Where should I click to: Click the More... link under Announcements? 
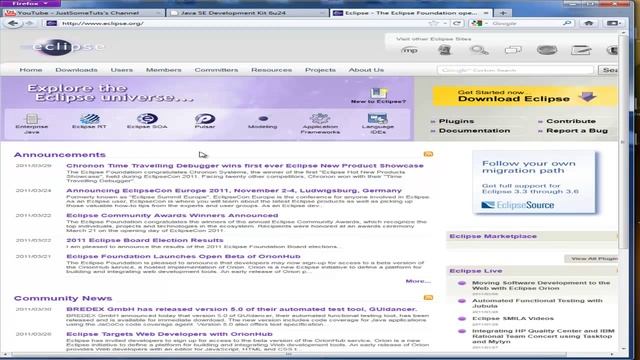(x=418, y=281)
